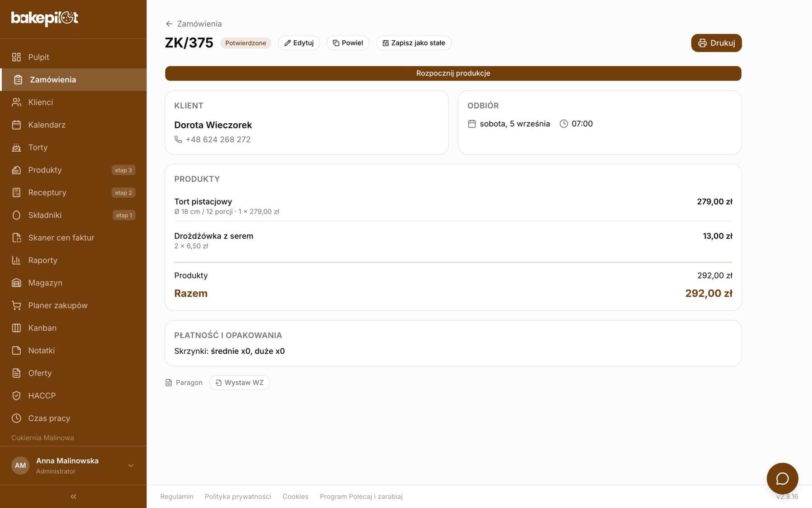
Task: Click the Drukuj print button
Action: (x=716, y=43)
